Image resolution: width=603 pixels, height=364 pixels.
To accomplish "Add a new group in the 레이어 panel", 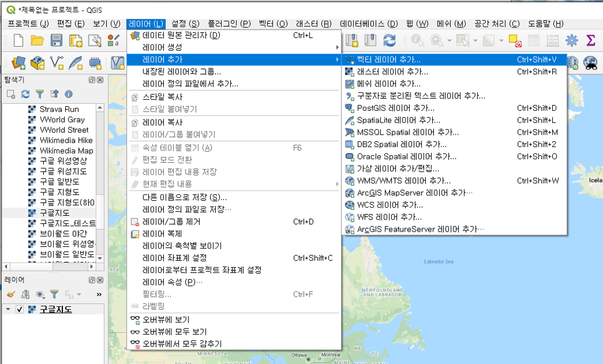I will [x=25, y=294].
